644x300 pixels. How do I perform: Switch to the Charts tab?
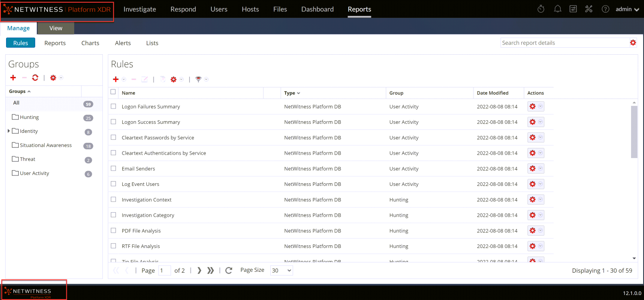(x=90, y=43)
